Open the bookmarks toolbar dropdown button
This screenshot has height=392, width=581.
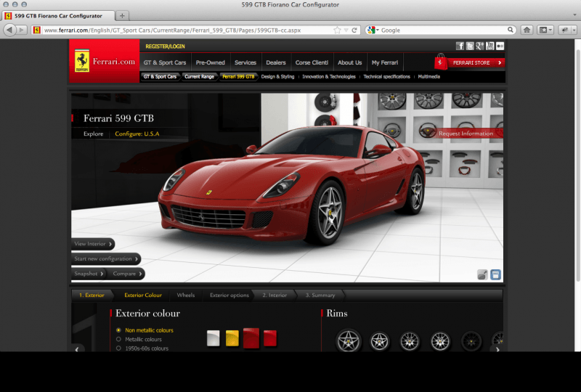(x=545, y=30)
